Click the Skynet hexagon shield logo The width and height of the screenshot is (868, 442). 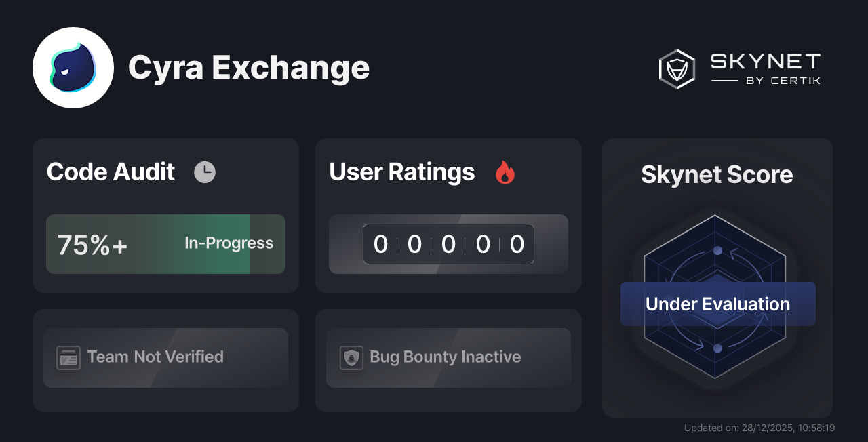(x=675, y=68)
